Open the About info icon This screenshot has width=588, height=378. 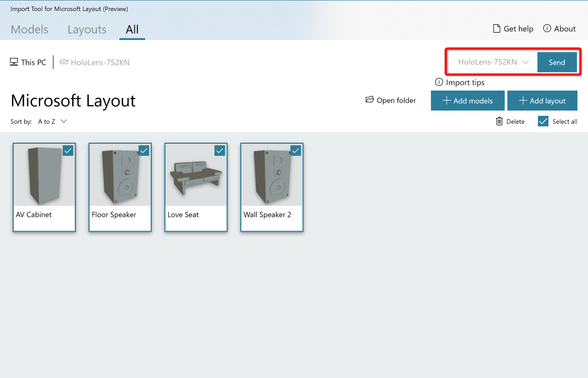coord(547,29)
